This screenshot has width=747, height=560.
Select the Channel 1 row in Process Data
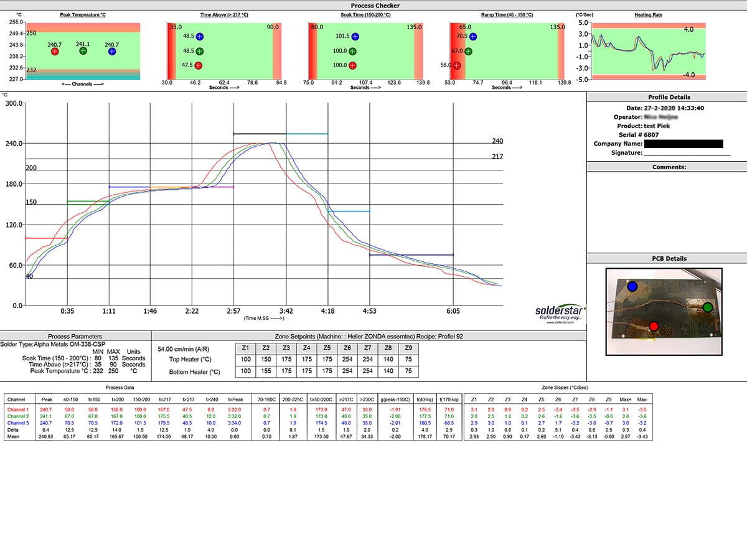[19, 410]
